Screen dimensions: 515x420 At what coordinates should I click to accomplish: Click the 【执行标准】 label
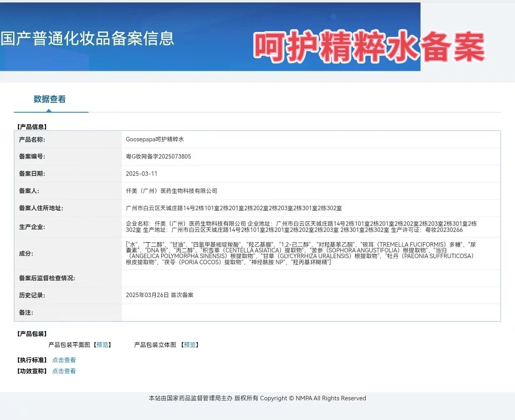[x=32, y=360]
